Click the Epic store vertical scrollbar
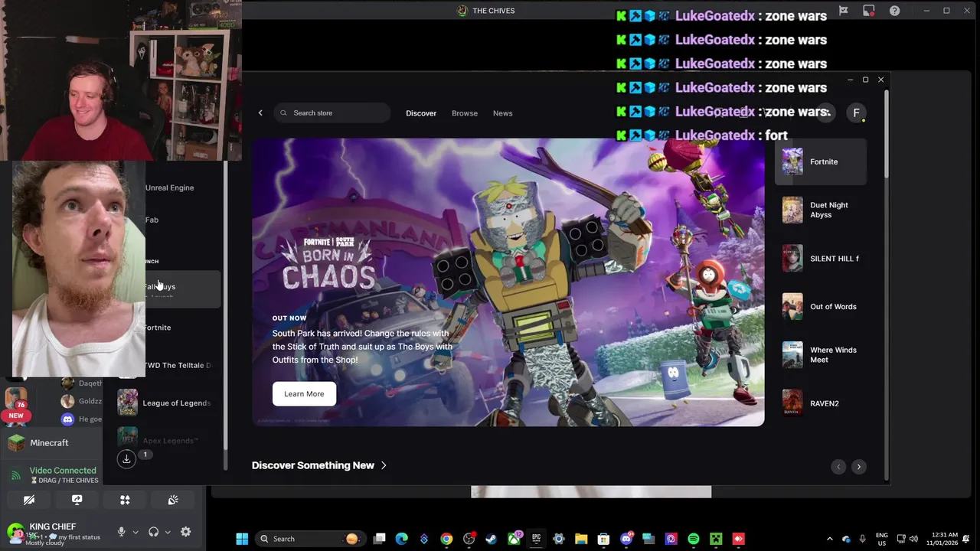Viewport: 980px width, 551px height. point(887,134)
